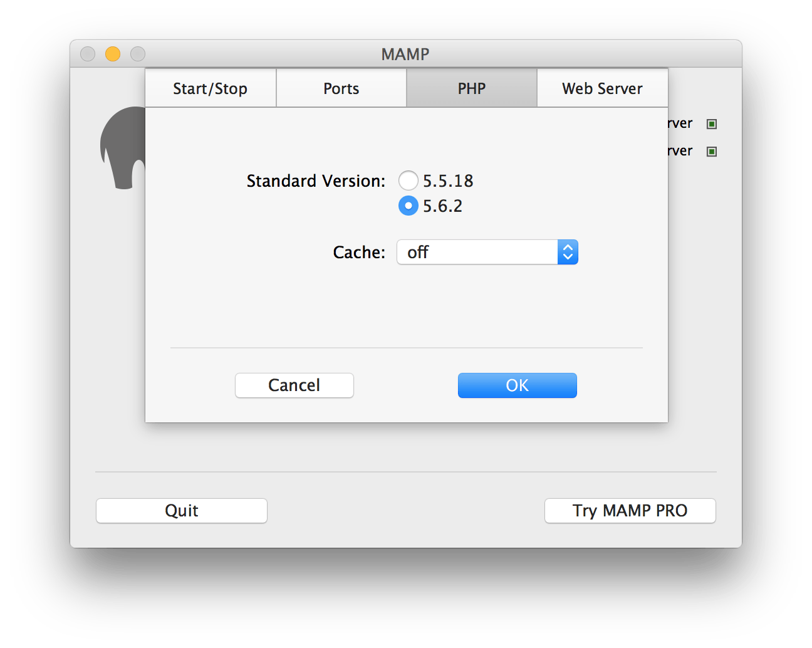Select the PHP tab
Viewport: 812px width, 648px height.
pyautogui.click(x=472, y=88)
